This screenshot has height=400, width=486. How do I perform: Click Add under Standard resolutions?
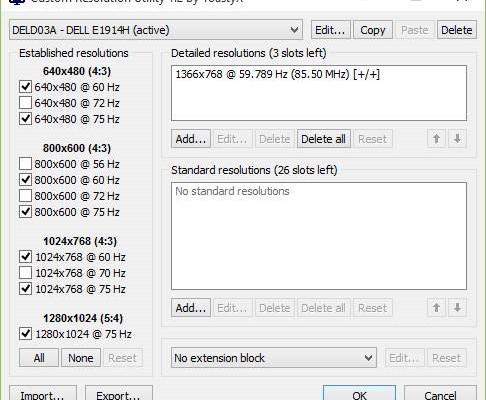tap(191, 308)
